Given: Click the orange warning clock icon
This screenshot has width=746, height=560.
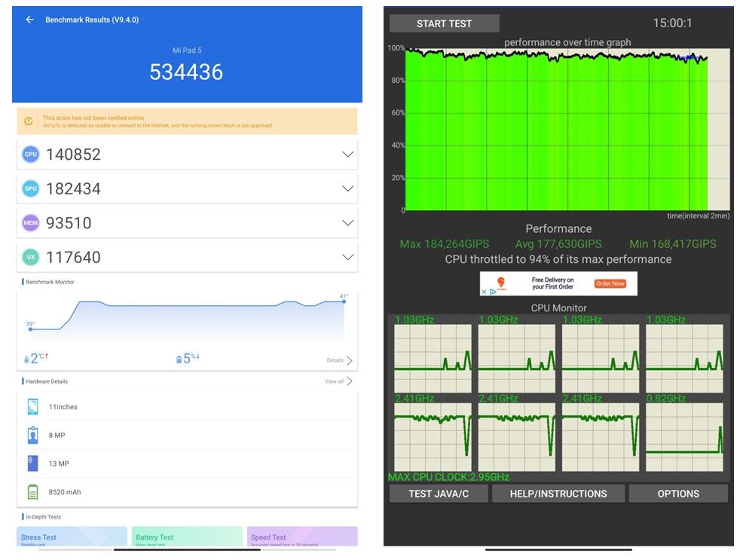Looking at the screenshot, I should [29, 121].
